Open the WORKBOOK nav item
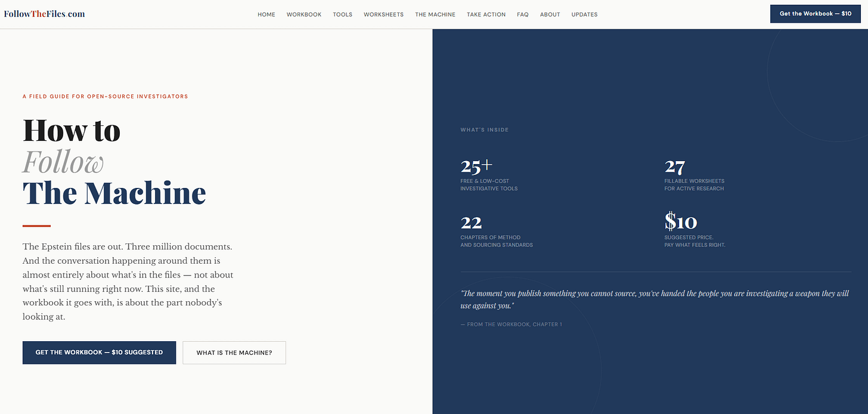 pyautogui.click(x=304, y=14)
